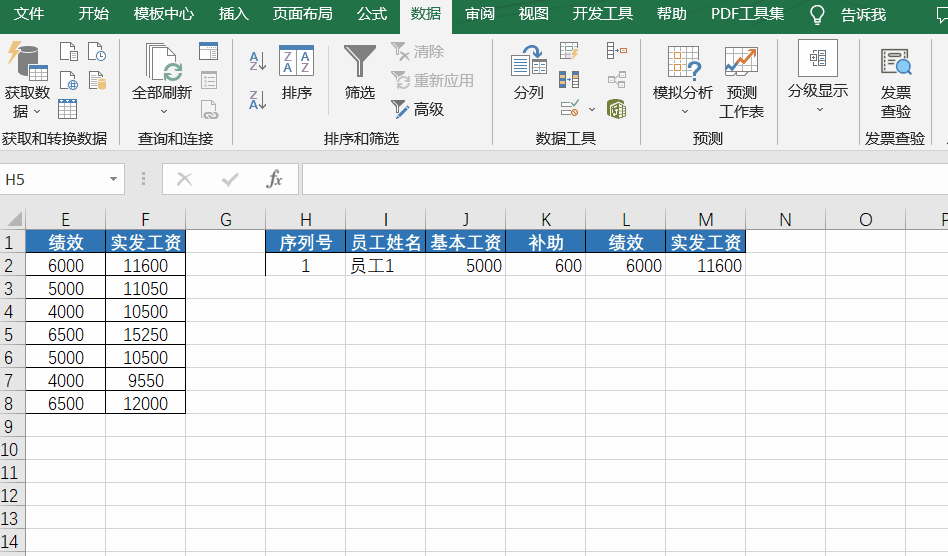Open the custom Sort (排序) dialog

[x=296, y=73]
